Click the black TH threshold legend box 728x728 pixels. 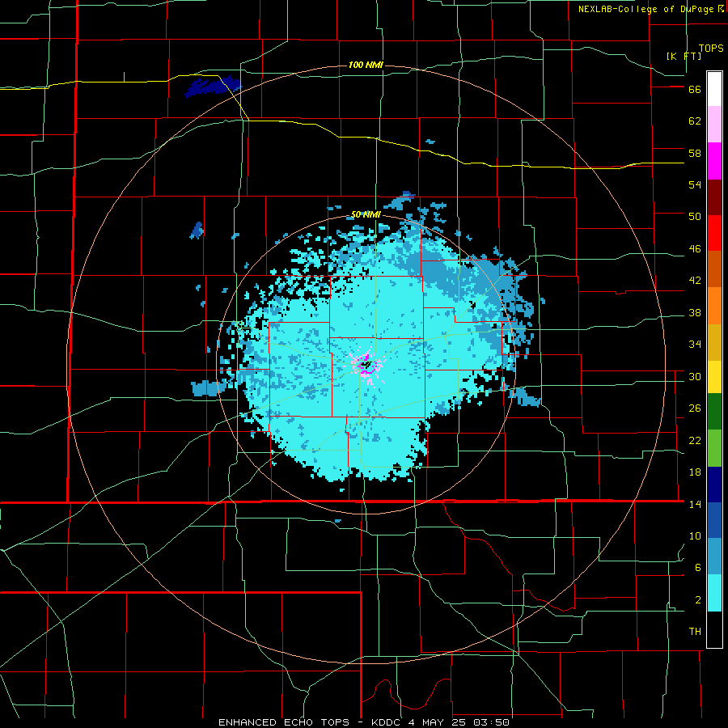click(x=714, y=629)
